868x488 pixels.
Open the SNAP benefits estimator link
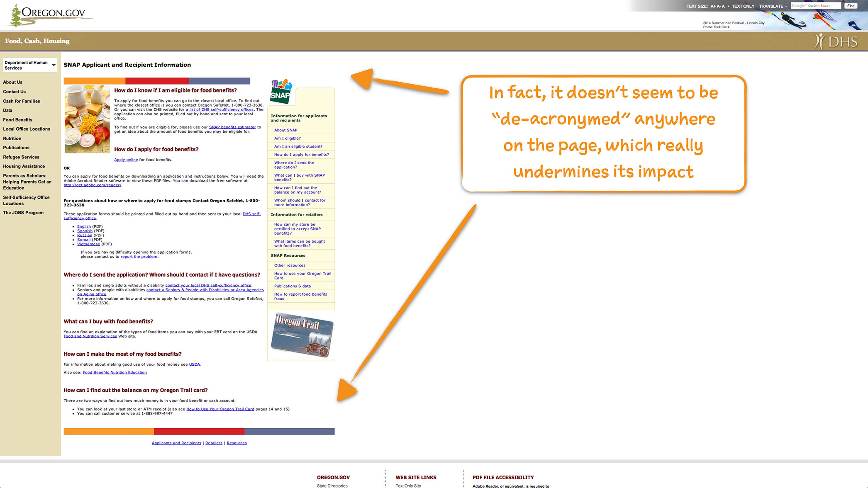[232, 127]
